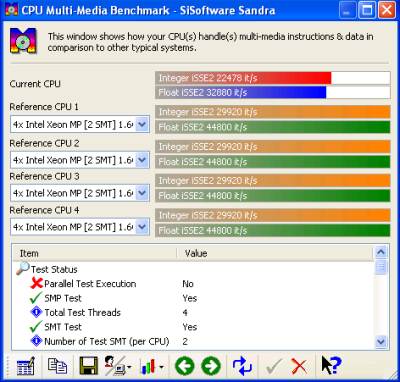Click the results list scrollbar thumb
400x382 pixels.
click(381, 267)
